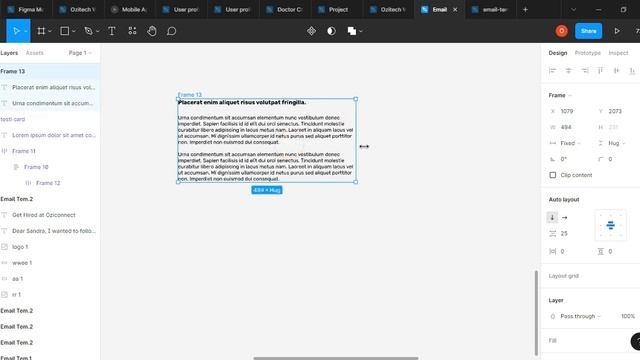Open Frame tool dropdown arrow
The image size is (640, 360).
point(50,31)
